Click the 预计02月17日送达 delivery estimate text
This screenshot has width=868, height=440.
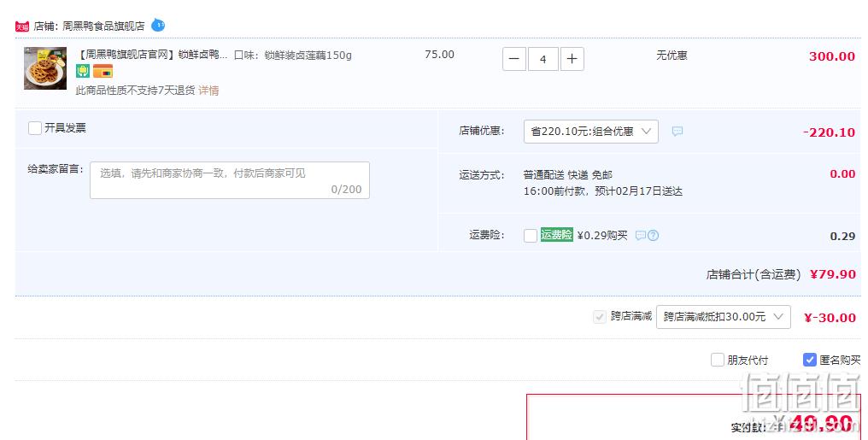click(639, 191)
